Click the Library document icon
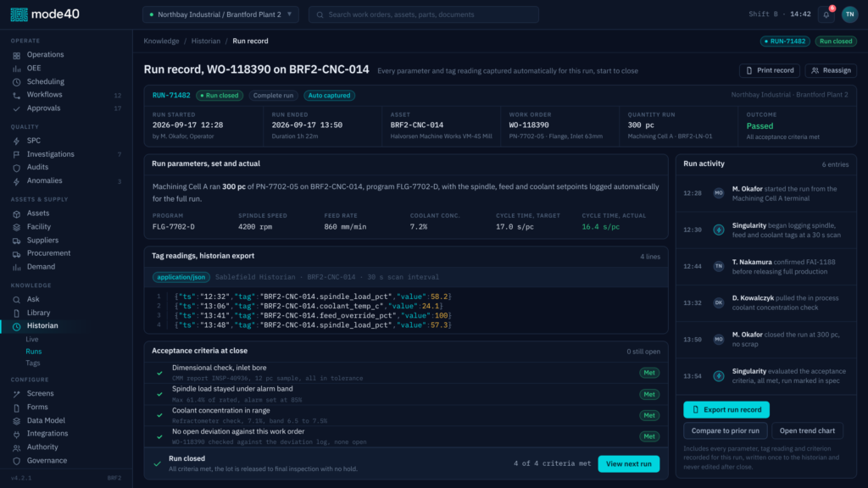 (17, 313)
